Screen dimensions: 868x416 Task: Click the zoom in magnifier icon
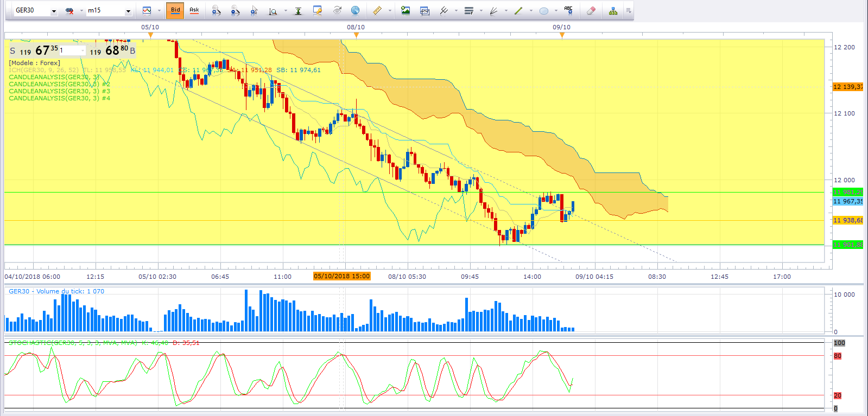coord(216,10)
